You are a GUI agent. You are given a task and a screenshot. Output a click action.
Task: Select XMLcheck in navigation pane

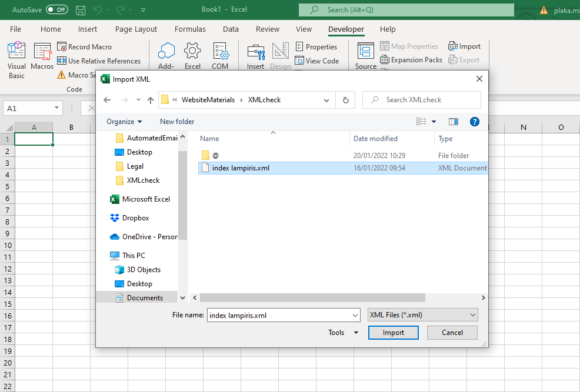[138, 180]
